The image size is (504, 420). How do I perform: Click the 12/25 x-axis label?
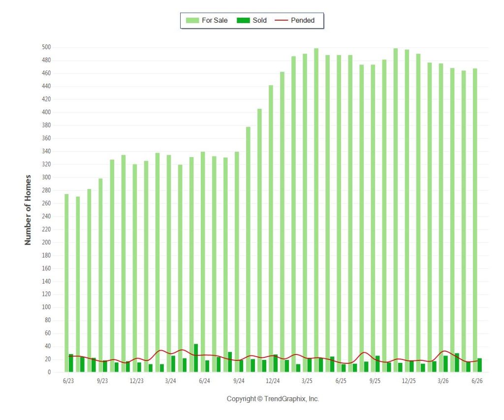tap(409, 381)
